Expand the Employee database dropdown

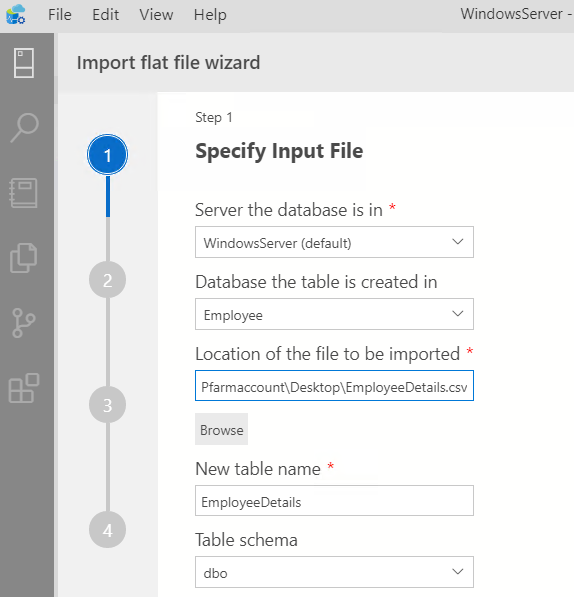334,314
